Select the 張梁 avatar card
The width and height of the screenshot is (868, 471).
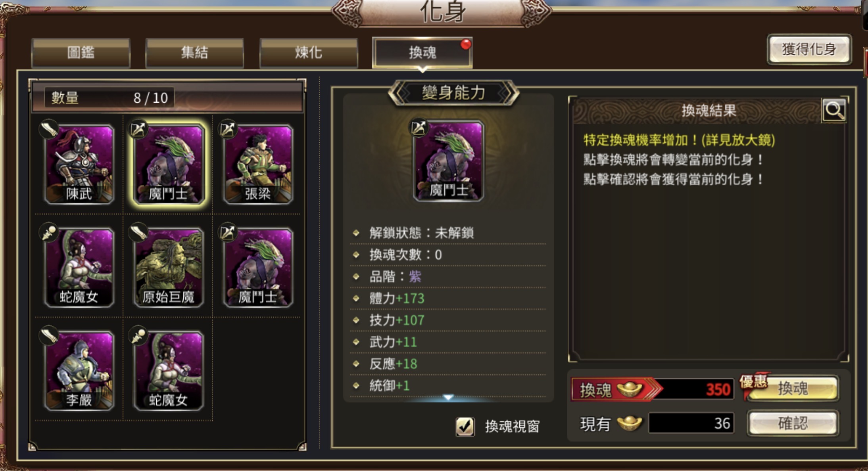[x=258, y=164]
